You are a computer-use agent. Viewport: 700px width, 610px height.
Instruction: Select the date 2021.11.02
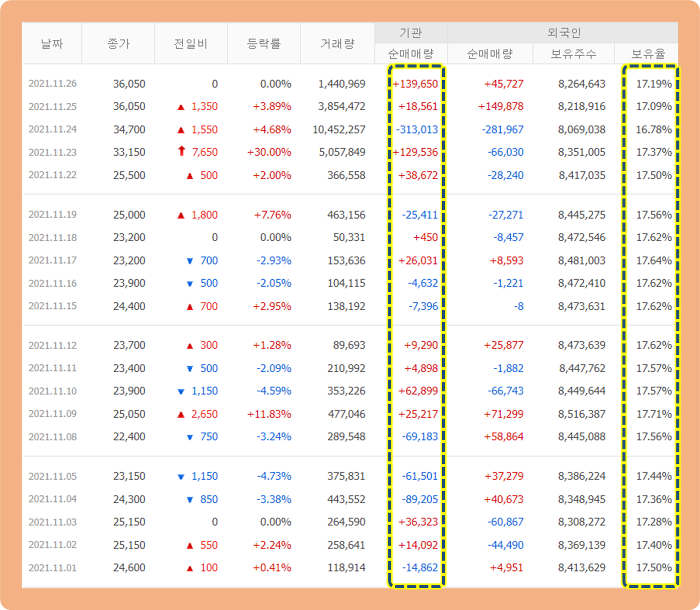53,545
